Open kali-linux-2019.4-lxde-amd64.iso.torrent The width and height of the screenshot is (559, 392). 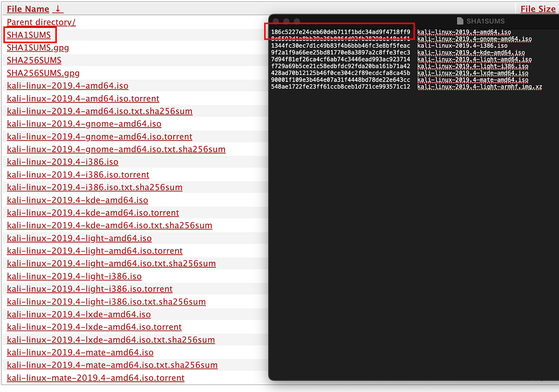[x=94, y=327]
